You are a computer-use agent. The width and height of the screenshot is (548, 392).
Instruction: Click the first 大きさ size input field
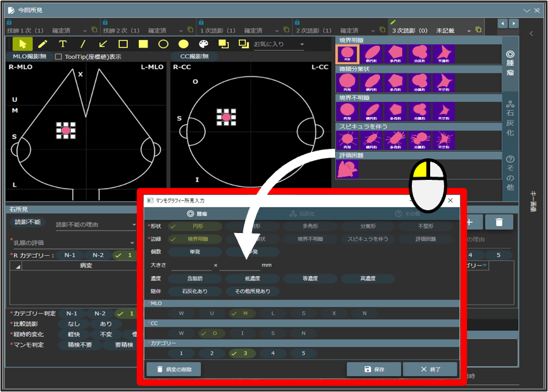point(191,265)
